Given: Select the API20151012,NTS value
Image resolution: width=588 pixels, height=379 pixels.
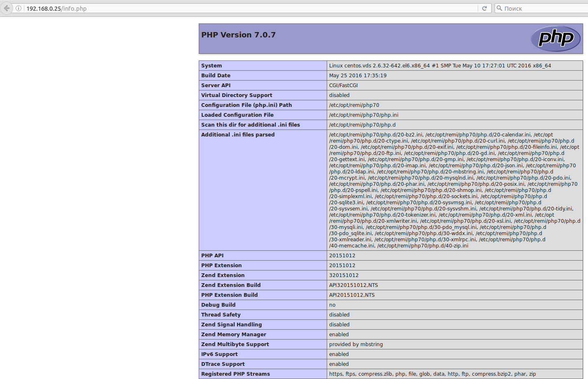Looking at the screenshot, I should click(352, 295).
